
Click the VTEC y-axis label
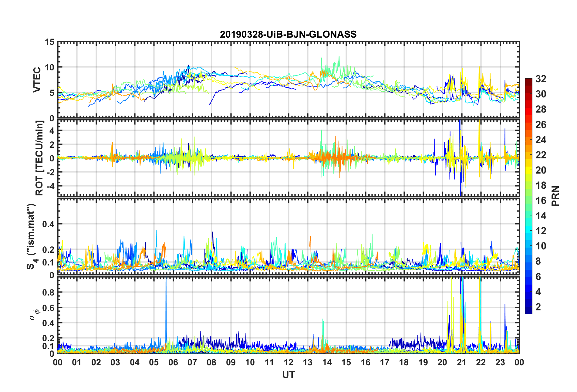point(37,80)
